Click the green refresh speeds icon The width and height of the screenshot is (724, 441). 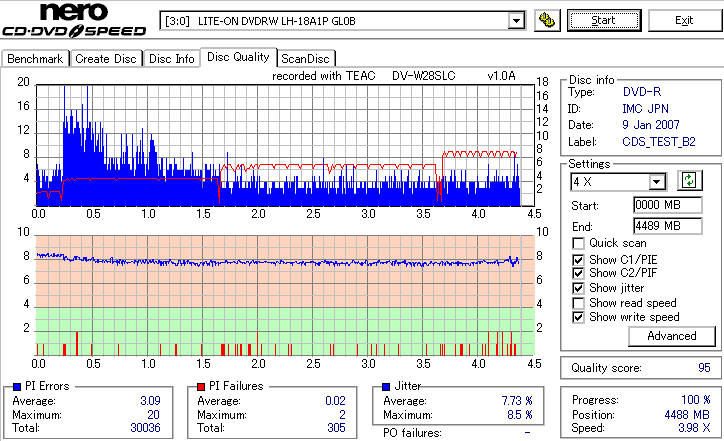(689, 181)
